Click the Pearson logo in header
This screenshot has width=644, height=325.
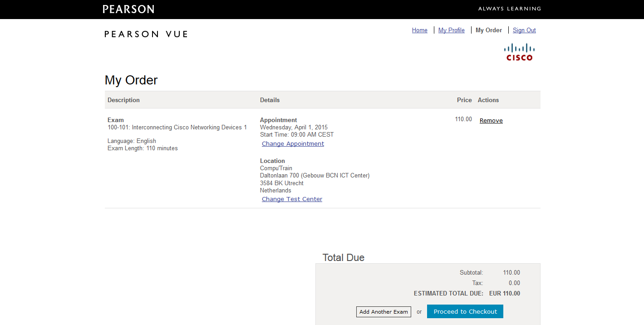point(128,9)
